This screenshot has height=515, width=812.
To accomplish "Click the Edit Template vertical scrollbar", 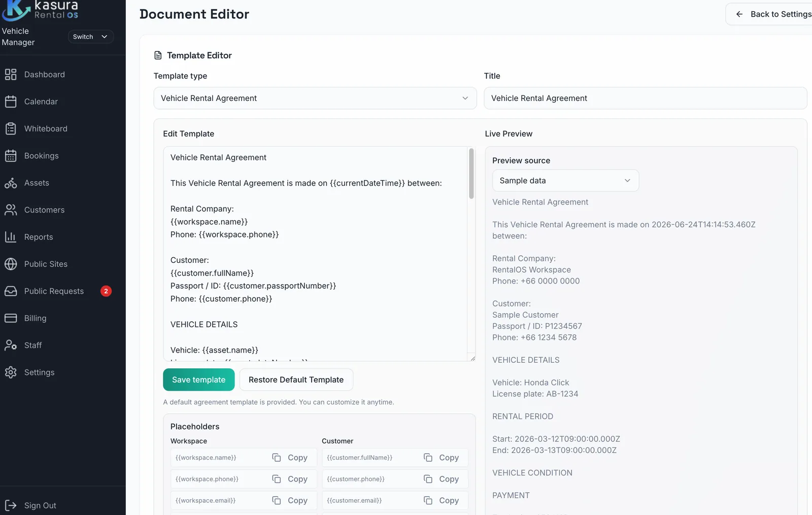I will pyautogui.click(x=471, y=174).
